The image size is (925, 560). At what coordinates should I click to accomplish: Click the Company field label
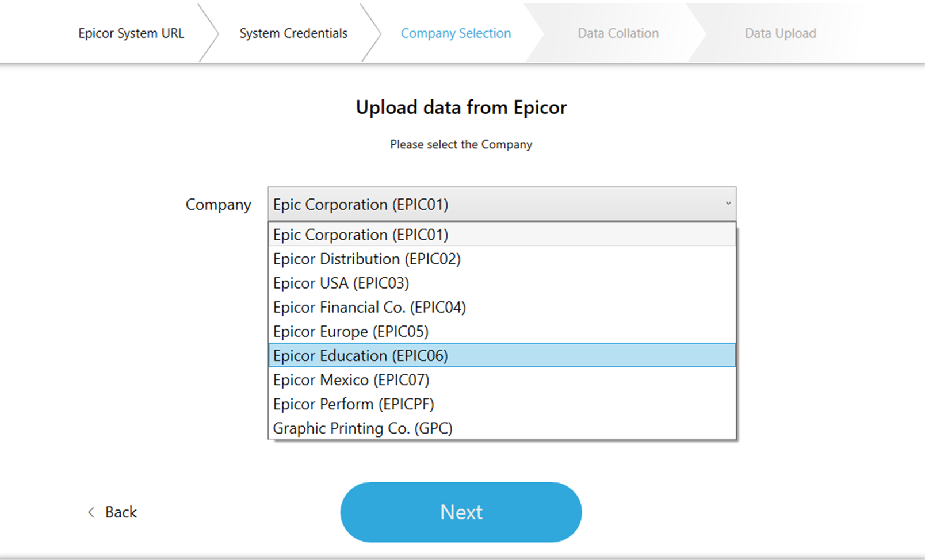[x=218, y=205]
